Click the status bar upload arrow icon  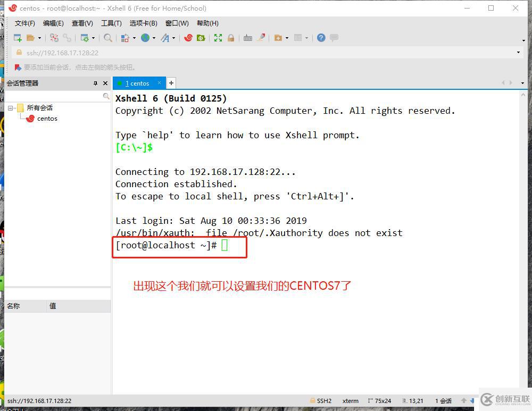pos(464,401)
